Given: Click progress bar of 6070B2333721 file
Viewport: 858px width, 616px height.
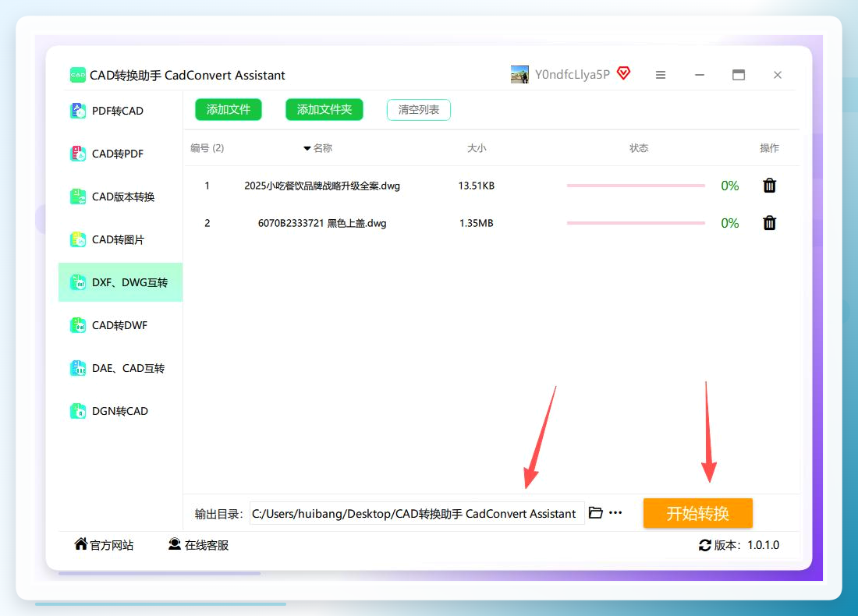Looking at the screenshot, I should coord(636,223).
